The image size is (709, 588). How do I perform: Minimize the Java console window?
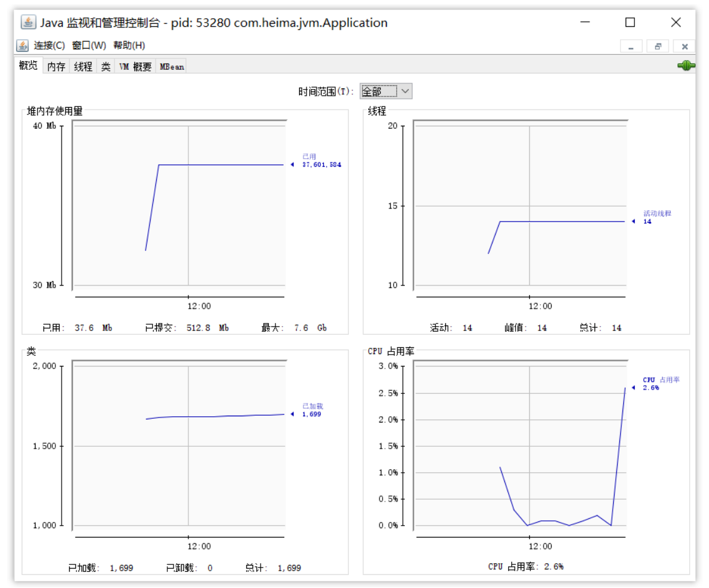coord(585,22)
